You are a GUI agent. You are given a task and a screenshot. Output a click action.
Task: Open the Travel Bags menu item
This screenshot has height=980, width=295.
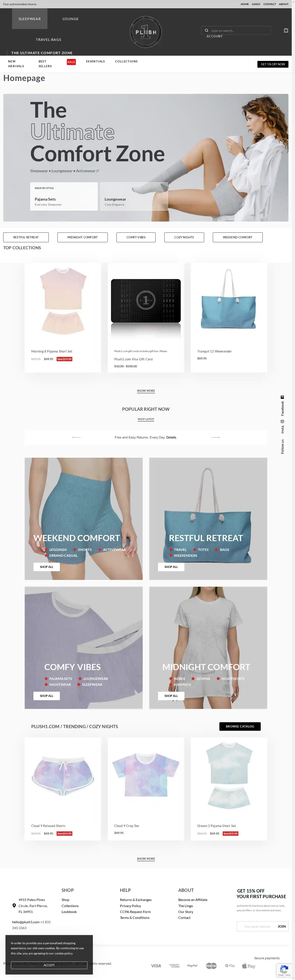pos(48,40)
